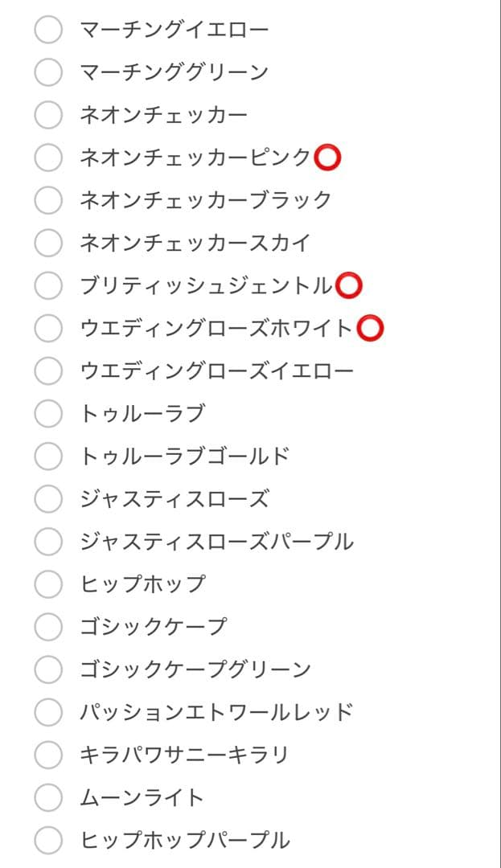Select ネオンチェッカーピンク marked with red circle

(x=47, y=157)
